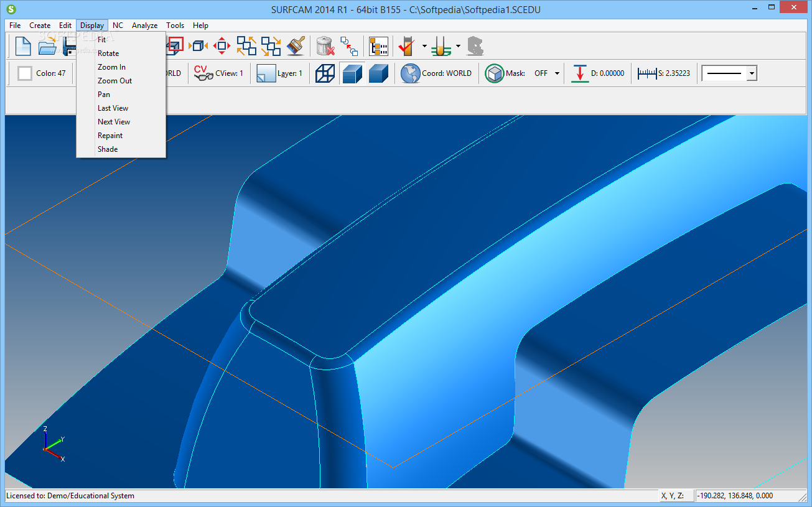Click the trash can delete icon

pyautogui.click(x=325, y=46)
